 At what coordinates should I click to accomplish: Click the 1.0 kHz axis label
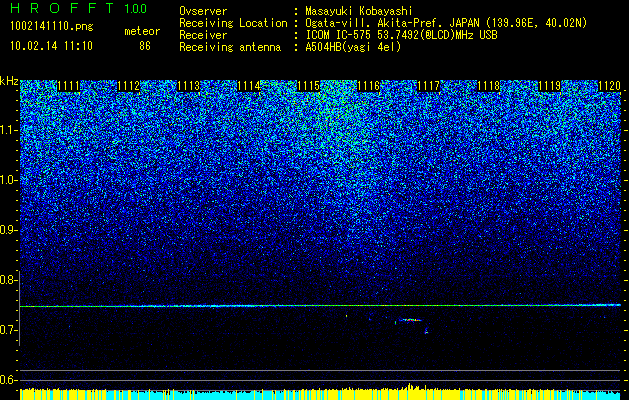tap(9, 180)
